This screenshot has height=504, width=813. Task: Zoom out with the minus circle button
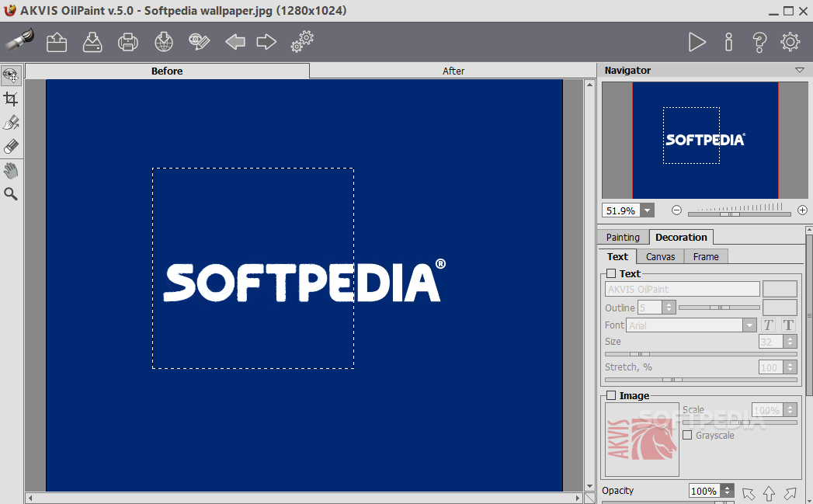[x=676, y=210]
